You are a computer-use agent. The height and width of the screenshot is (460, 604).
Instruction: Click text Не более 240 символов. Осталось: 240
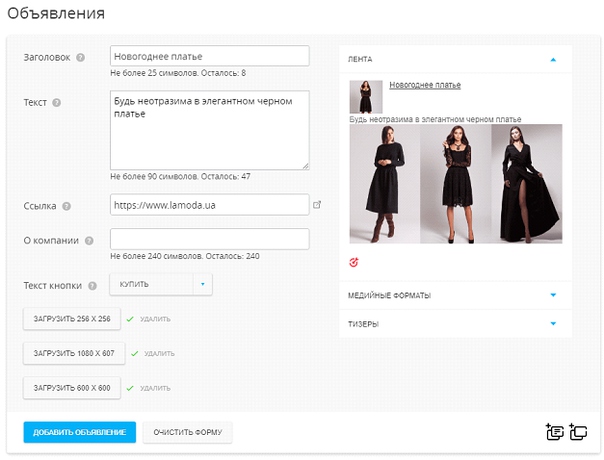tap(185, 256)
